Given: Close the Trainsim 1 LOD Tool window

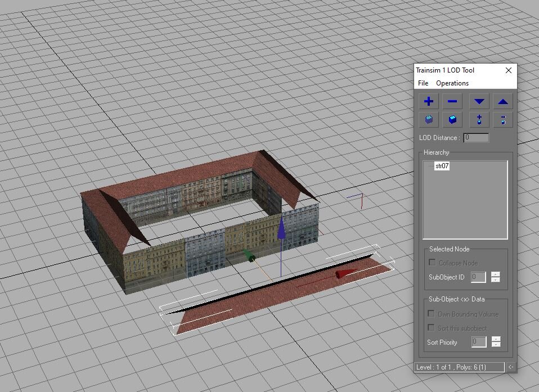Looking at the screenshot, I should coord(509,70).
